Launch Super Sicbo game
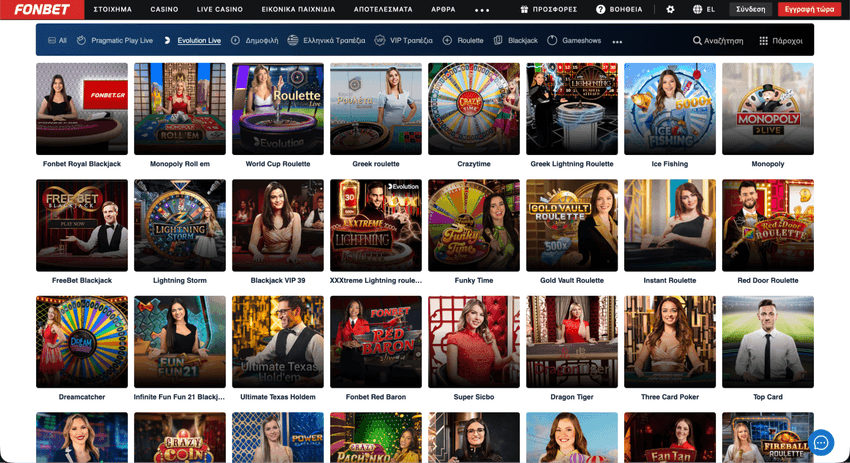 (474, 342)
